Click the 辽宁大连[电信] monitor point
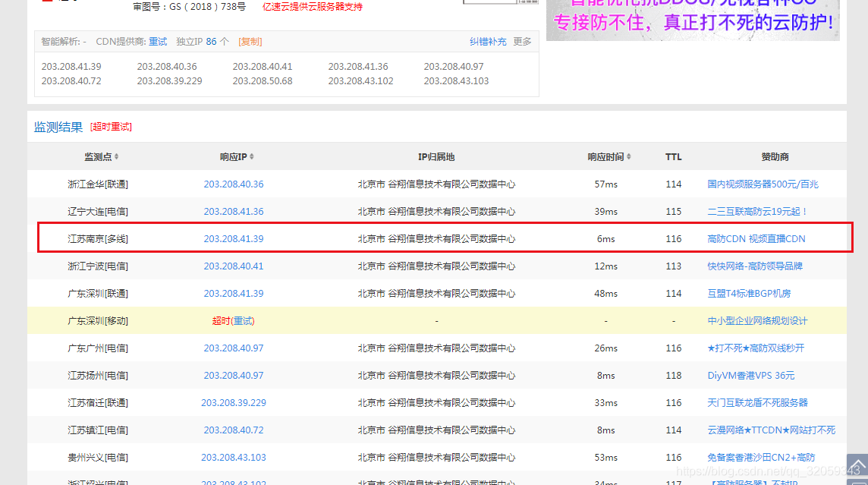This screenshot has height=485, width=868. pyautogui.click(x=98, y=212)
